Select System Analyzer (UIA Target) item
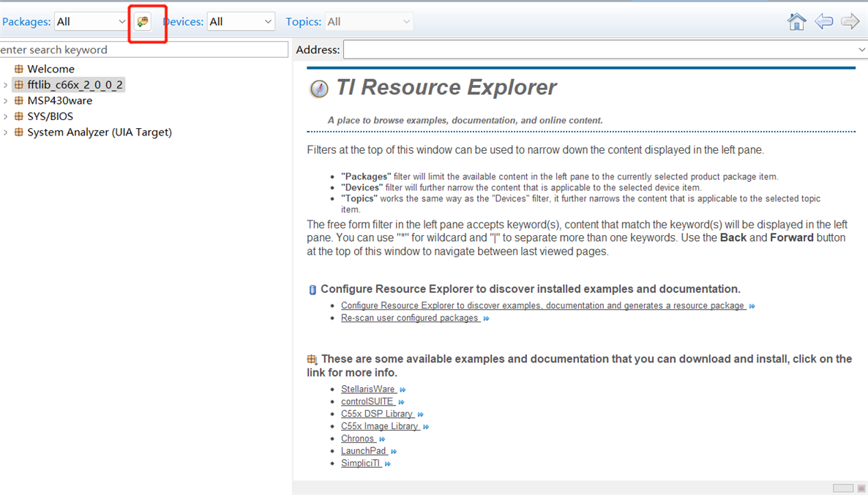The image size is (868, 495). coord(100,133)
